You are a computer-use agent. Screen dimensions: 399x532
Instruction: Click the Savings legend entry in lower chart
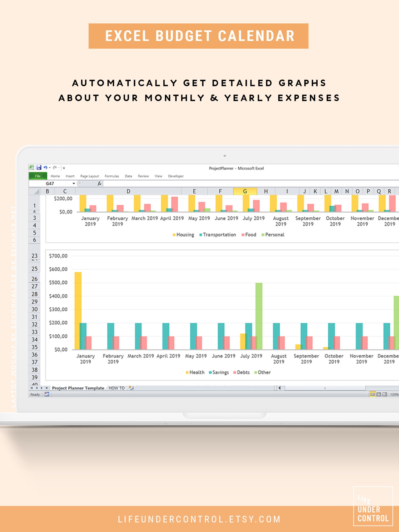click(x=219, y=372)
